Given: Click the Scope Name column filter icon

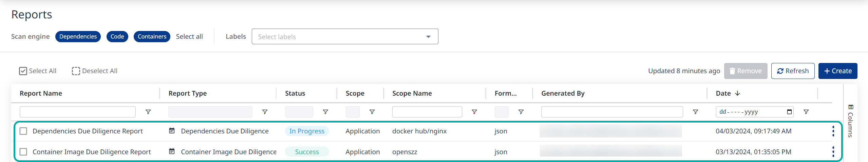Looking at the screenshot, I should (x=474, y=112).
